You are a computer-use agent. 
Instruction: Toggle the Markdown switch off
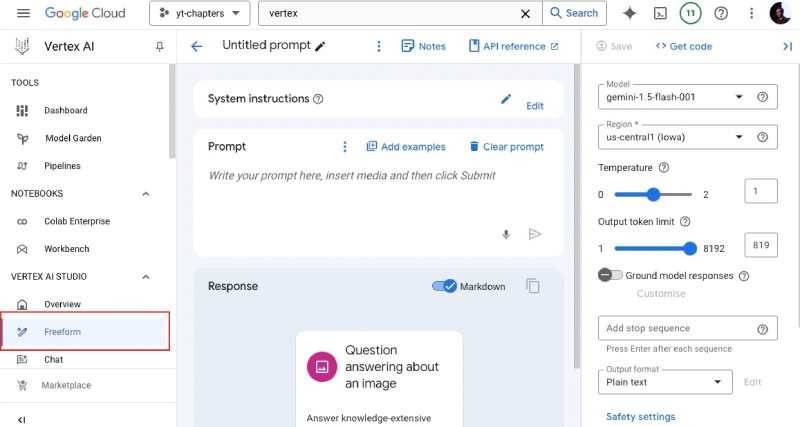tap(444, 286)
